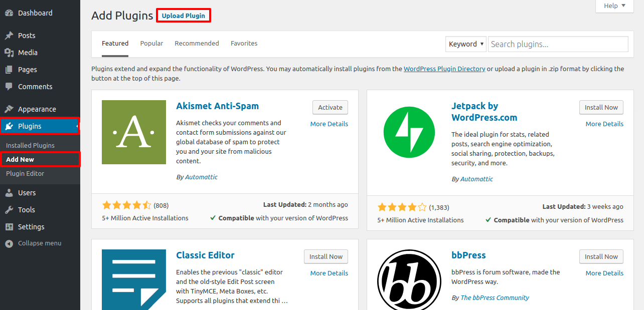The image size is (644, 310).
Task: Click the compatibility checkmark under Jetpack
Action: (489, 220)
